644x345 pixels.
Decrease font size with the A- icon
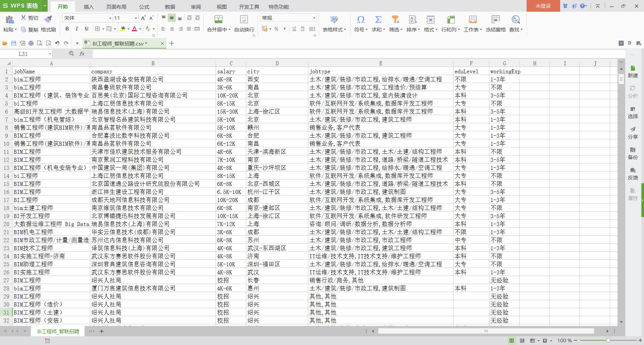[151, 18]
